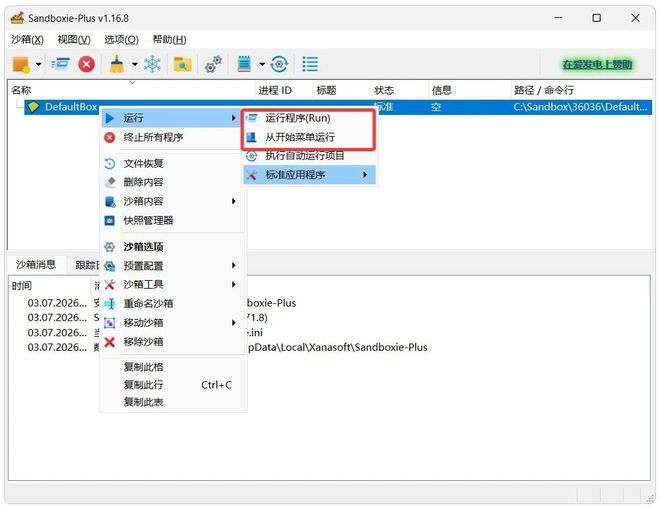Click the browse folder toolbar icon
Screen dimensions: 660x508
pyautogui.click(x=182, y=64)
